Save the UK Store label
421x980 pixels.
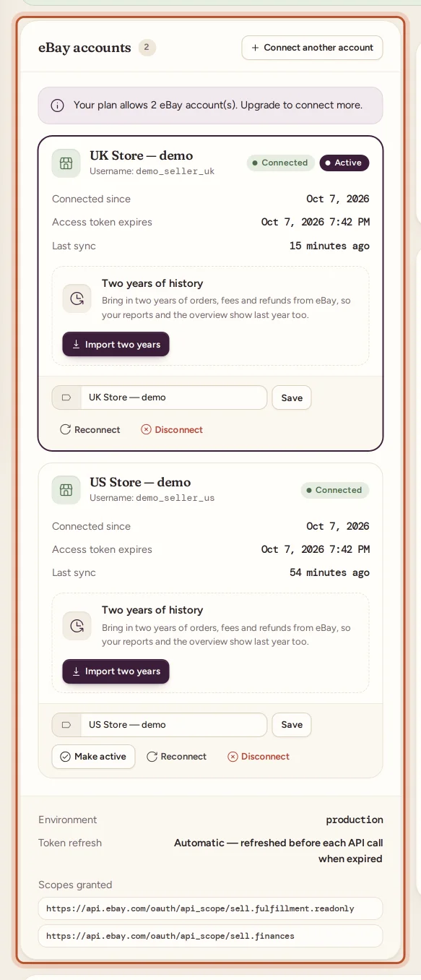click(292, 397)
